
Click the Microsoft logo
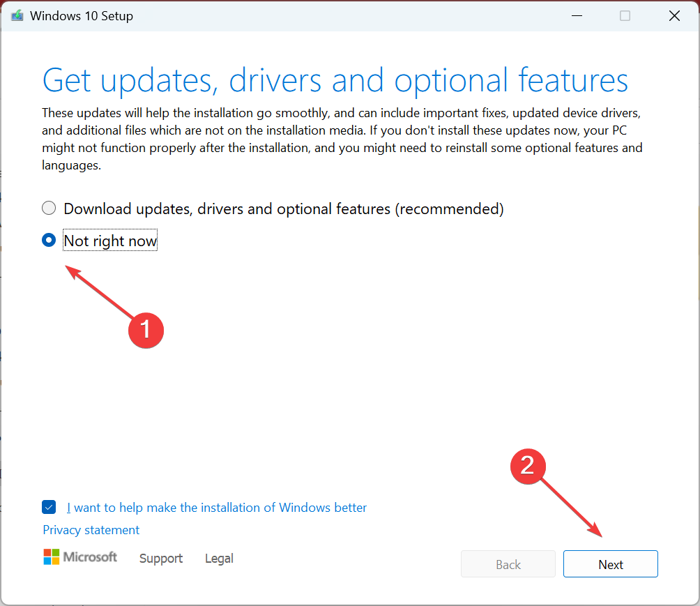[80, 557]
